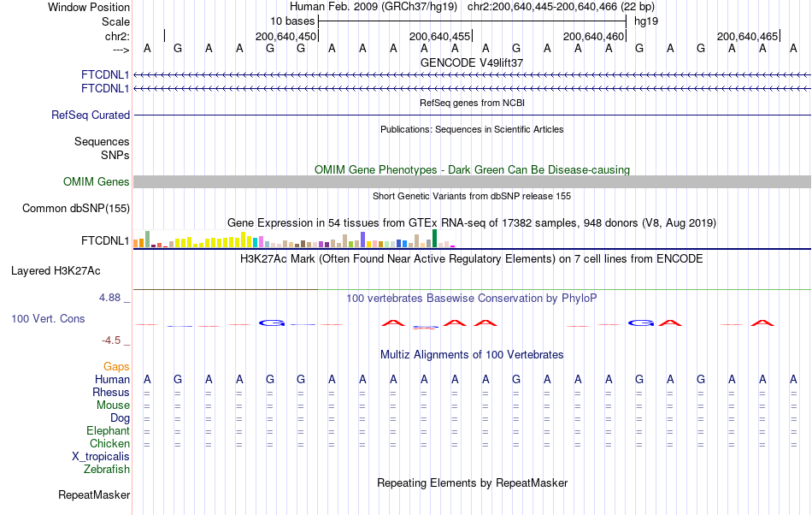812x515 pixels.
Task: Open the GENCODE V49lift37 track title
Action: click(472, 62)
